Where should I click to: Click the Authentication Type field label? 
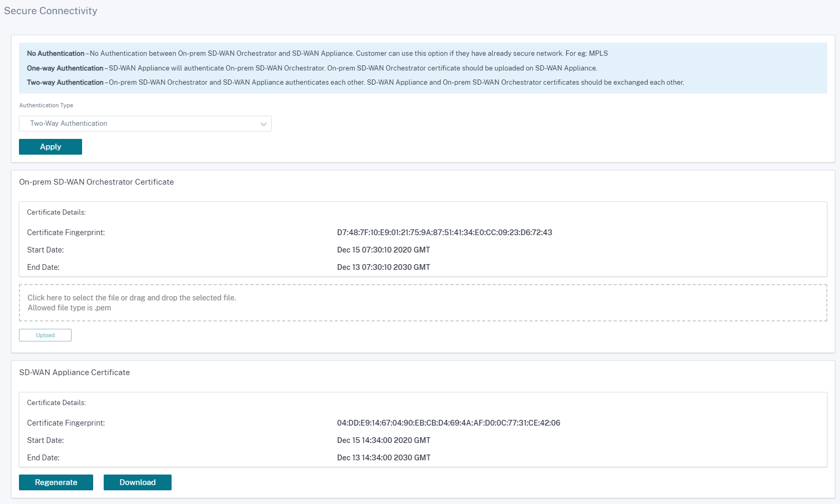pyautogui.click(x=46, y=105)
